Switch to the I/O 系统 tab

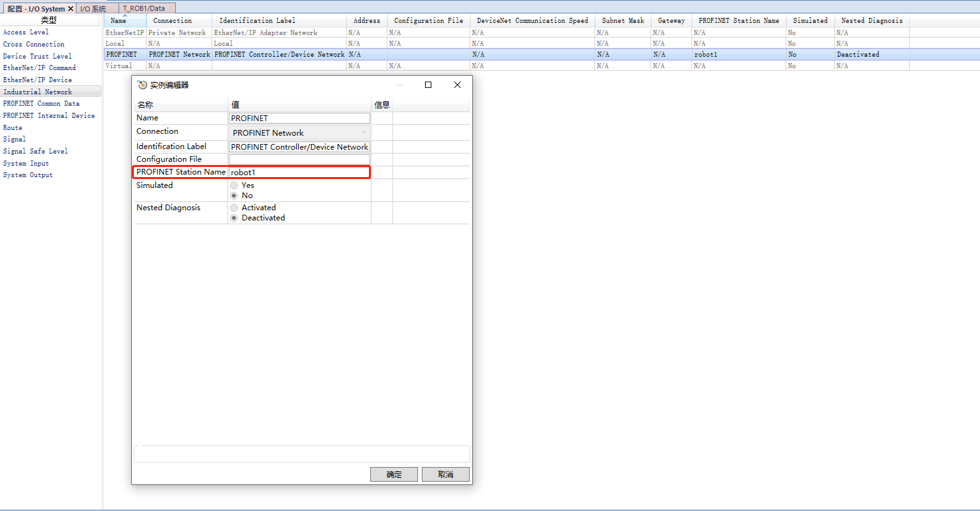pos(93,9)
